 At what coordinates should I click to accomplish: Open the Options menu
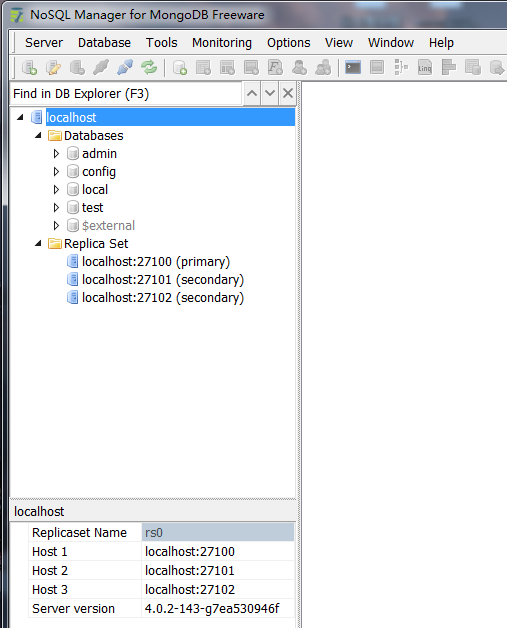point(288,42)
